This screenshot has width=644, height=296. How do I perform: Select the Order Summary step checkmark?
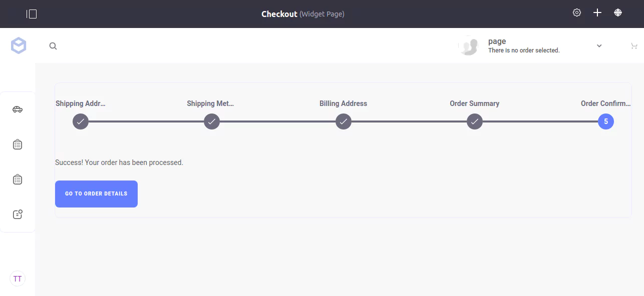475,121
